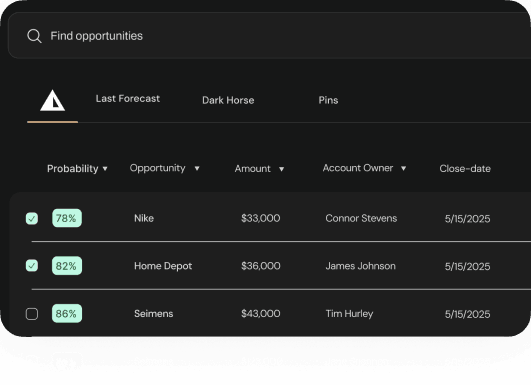The width and height of the screenshot is (531, 385).
Task: Select the triangle logo tab
Action: tap(52, 100)
